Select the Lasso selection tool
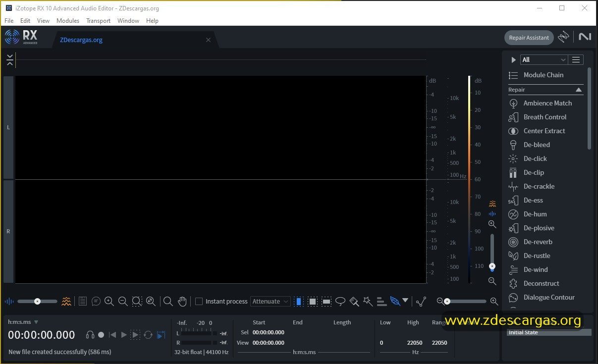The width and height of the screenshot is (598, 364). 340,301
